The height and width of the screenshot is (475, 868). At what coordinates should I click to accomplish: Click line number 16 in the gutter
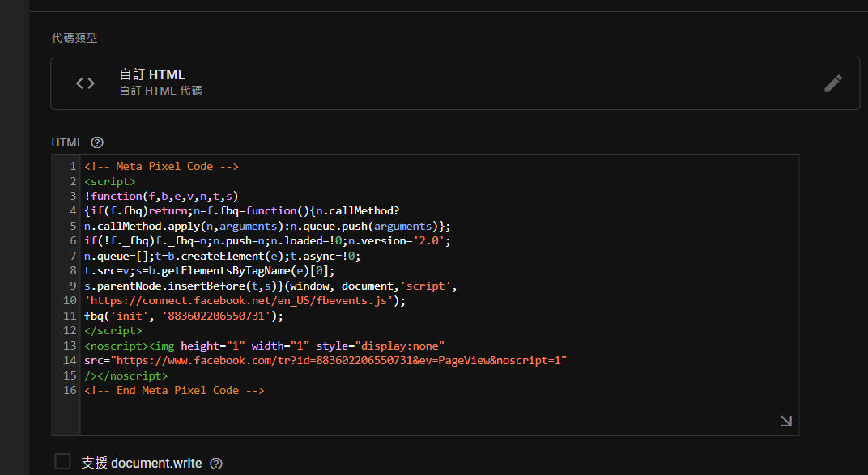(x=70, y=390)
